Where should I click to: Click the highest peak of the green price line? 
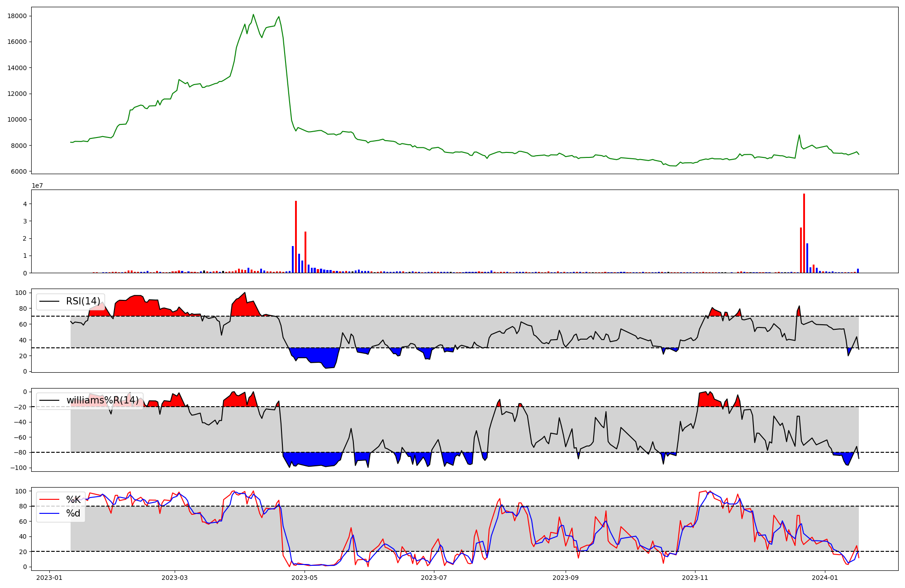[x=253, y=14]
